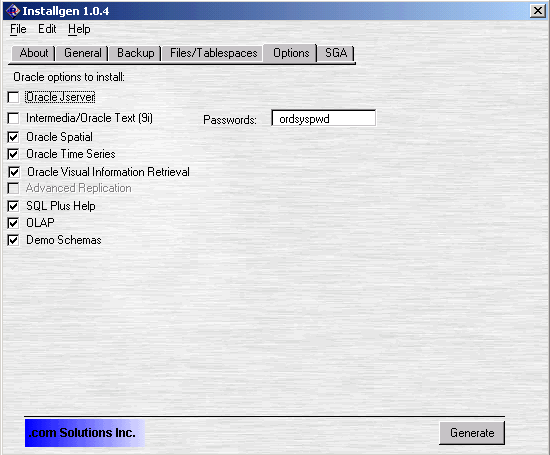Uncheck the Oracle Spatial option
The image size is (550, 455).
point(13,137)
